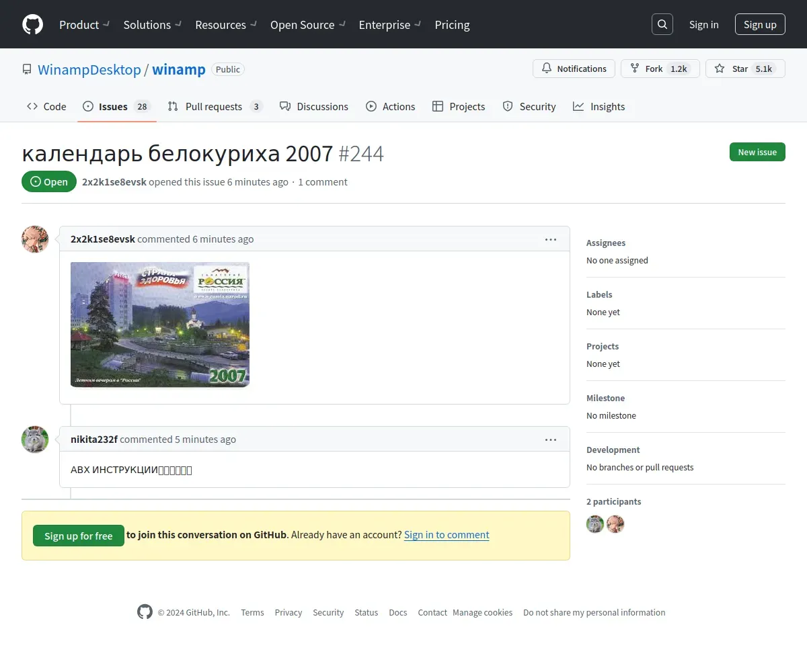Open the WinampDesktop organization link
The height and width of the screenshot is (672, 807).
(x=89, y=69)
